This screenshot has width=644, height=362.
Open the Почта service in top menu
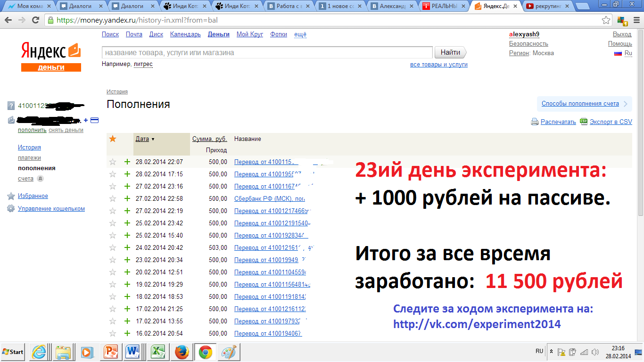click(134, 34)
